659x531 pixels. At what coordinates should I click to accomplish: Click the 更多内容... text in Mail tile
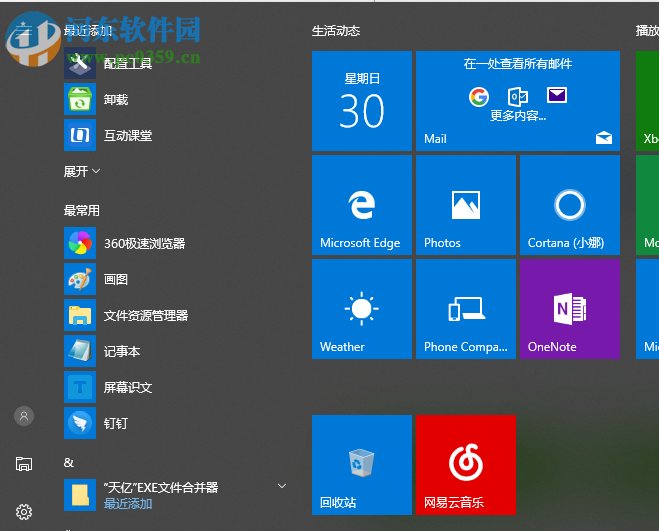[518, 116]
